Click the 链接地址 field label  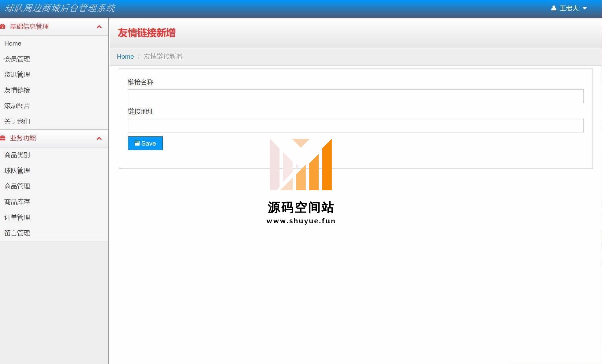[x=141, y=112]
